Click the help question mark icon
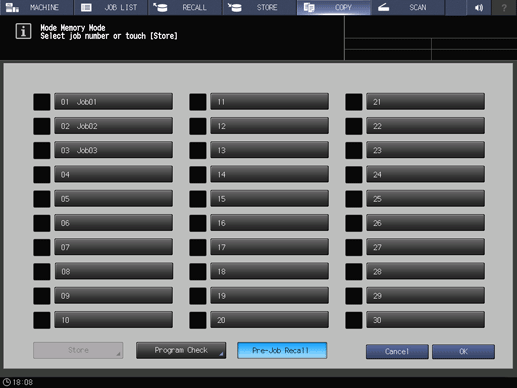The width and height of the screenshot is (517, 388). (504, 7)
